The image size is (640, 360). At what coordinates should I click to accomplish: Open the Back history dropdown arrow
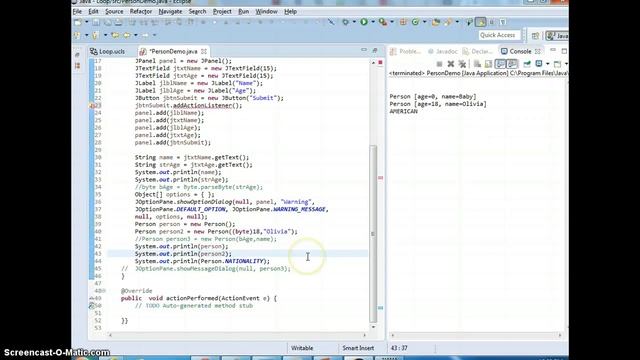(136, 36)
